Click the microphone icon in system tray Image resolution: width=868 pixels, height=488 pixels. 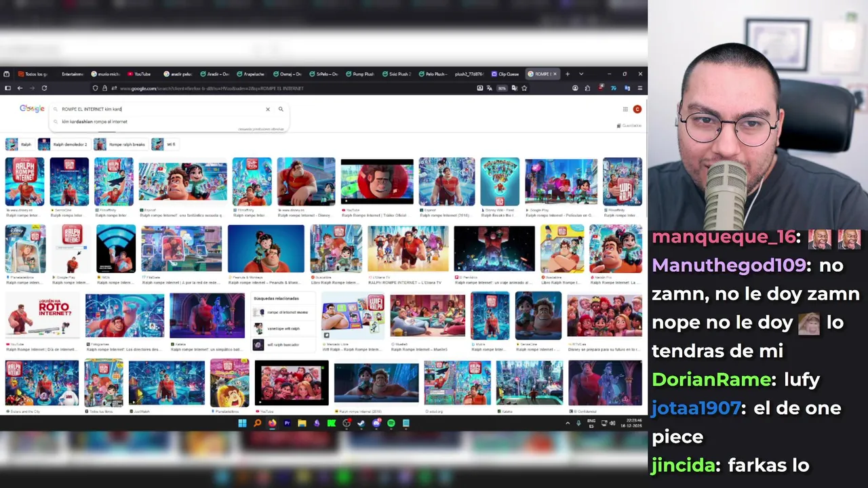click(x=578, y=424)
